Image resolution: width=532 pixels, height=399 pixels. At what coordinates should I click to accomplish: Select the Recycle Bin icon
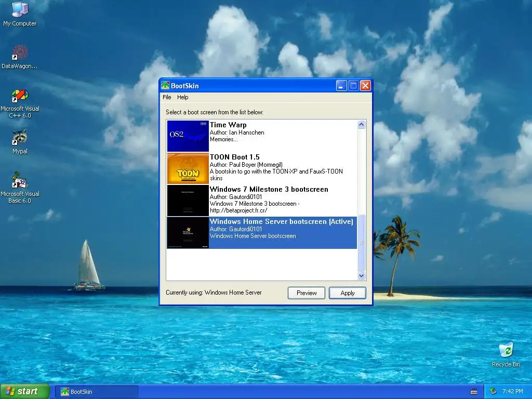pos(506,354)
